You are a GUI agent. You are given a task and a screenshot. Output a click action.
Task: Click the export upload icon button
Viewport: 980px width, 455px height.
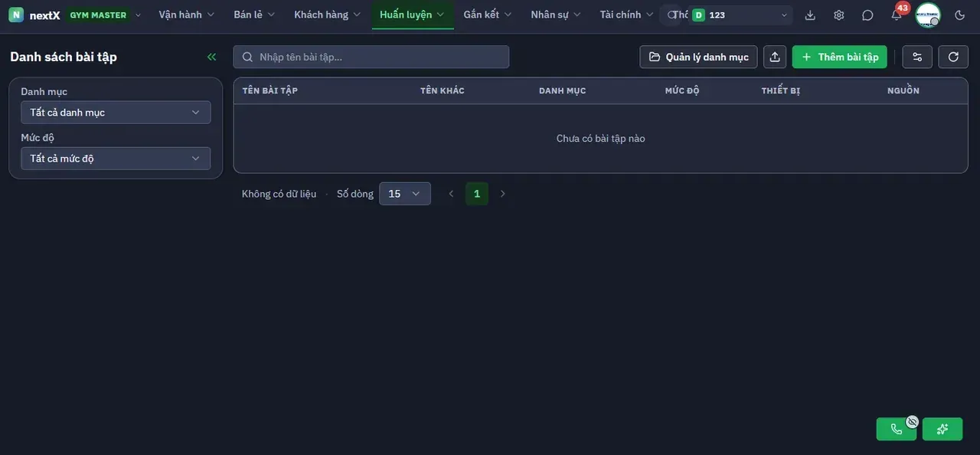tap(775, 57)
